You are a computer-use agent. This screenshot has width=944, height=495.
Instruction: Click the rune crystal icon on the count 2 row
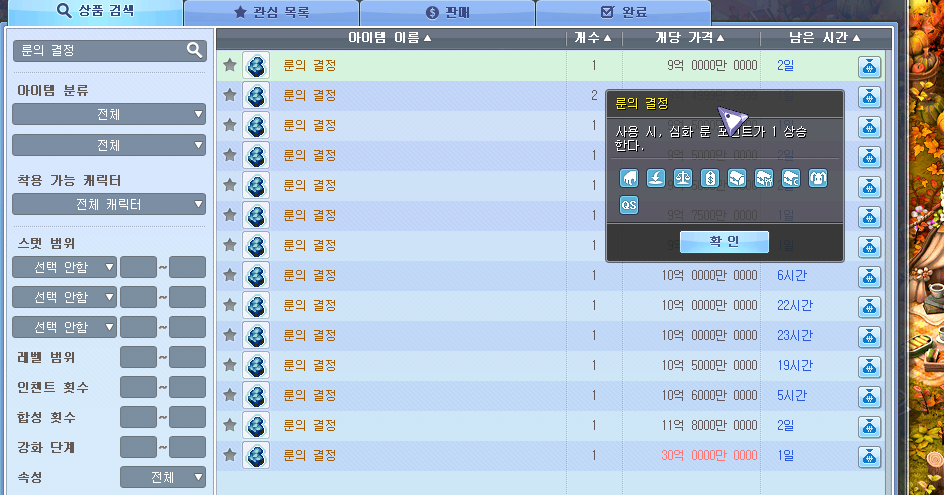click(x=256, y=96)
